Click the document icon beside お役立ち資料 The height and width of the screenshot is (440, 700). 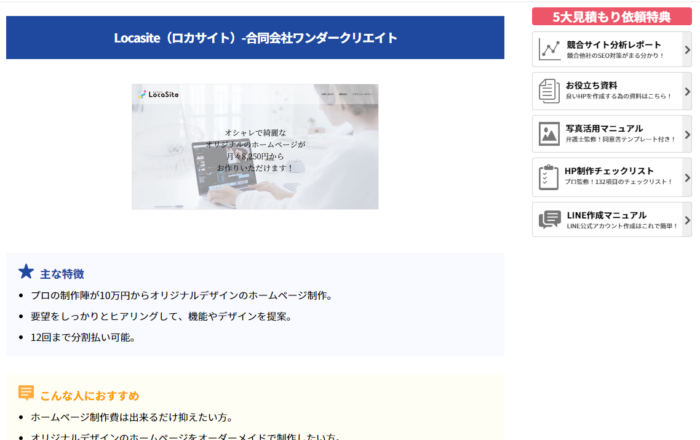(549, 91)
